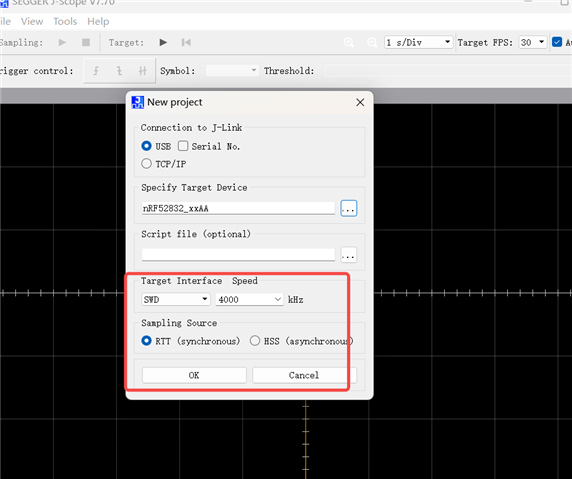Image resolution: width=572 pixels, height=479 pixels.
Task: Open the Tools menu
Action: click(65, 22)
